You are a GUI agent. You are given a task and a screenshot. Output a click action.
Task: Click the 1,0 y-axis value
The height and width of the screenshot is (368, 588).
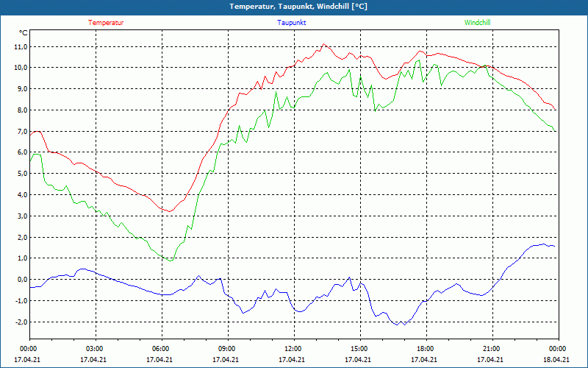[22, 258]
